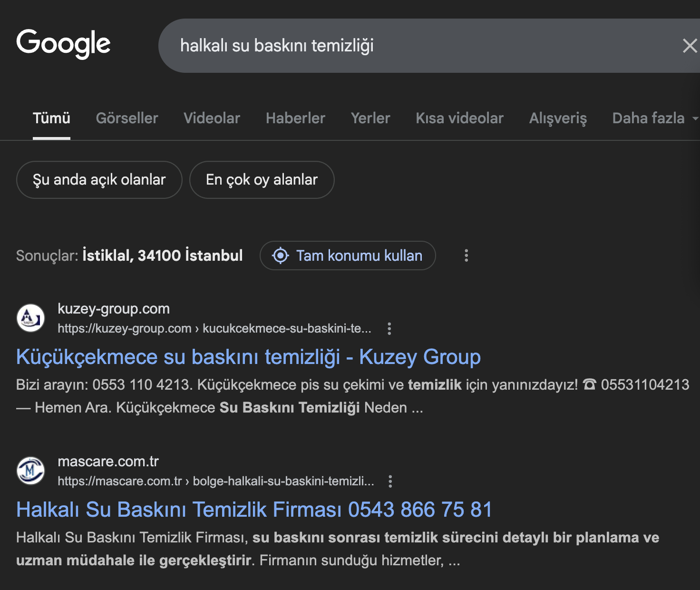Viewport: 700px width, 590px height.
Task: Switch to the Görseller tab
Action: 127,118
